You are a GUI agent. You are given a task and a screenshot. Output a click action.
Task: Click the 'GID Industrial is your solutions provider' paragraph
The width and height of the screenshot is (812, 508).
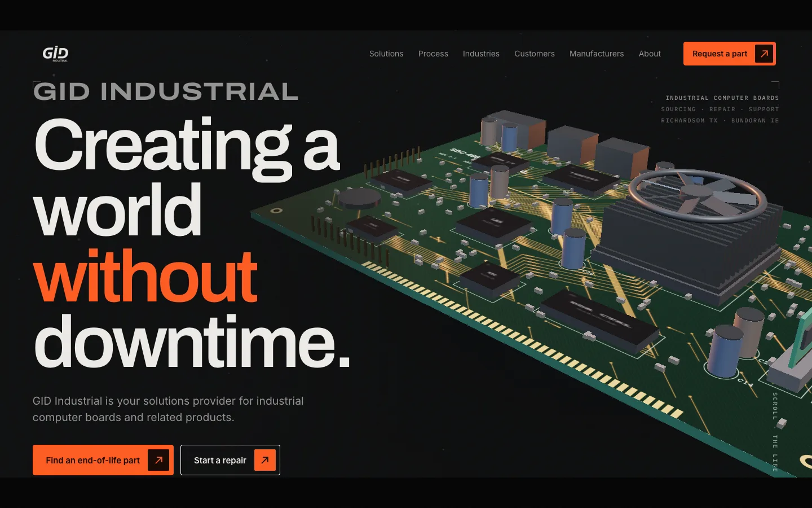168,409
